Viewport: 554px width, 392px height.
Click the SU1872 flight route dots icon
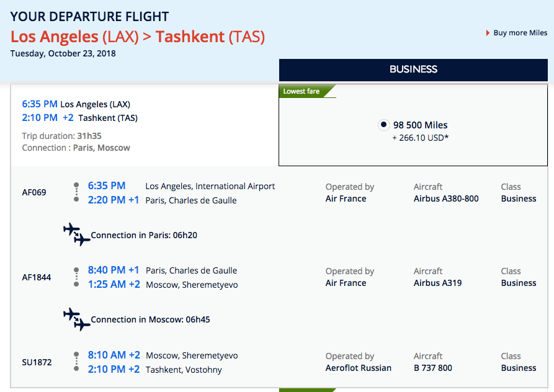click(76, 362)
